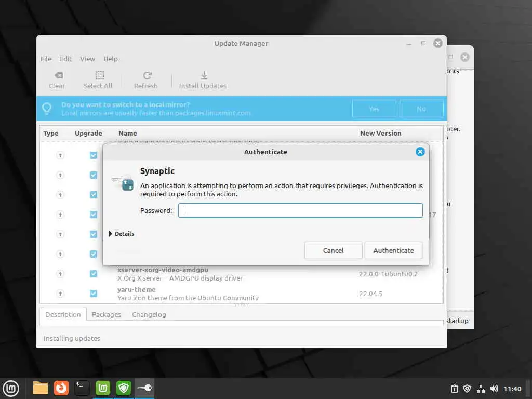Open the View menu
Screen dimensions: 532x399
[x=87, y=59]
